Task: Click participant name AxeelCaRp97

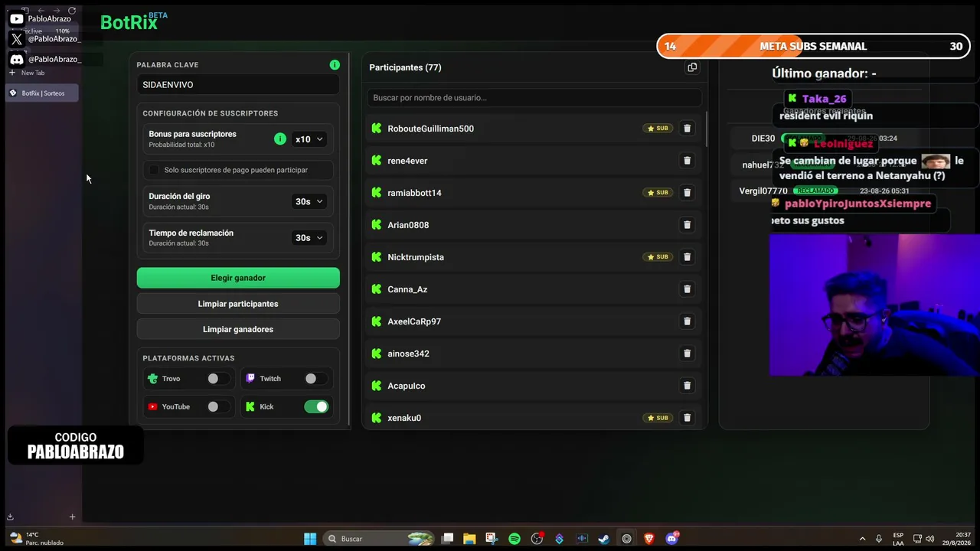Action: point(414,321)
